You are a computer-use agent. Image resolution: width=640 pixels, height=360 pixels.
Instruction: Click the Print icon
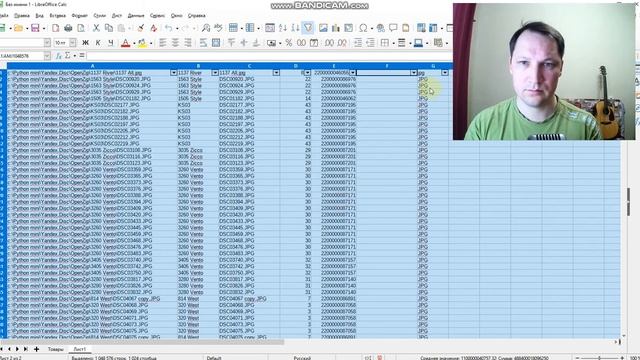68,28
